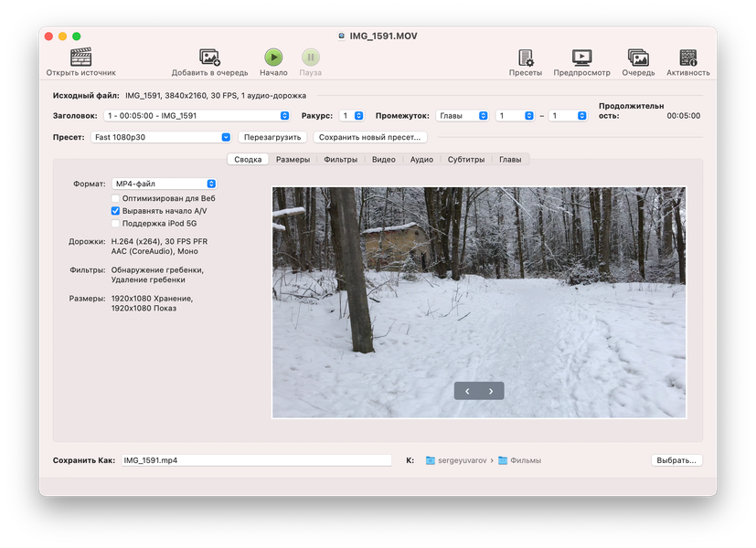Open the Промежуток Главы dropdown
This screenshot has height=548, width=756.
tap(462, 116)
